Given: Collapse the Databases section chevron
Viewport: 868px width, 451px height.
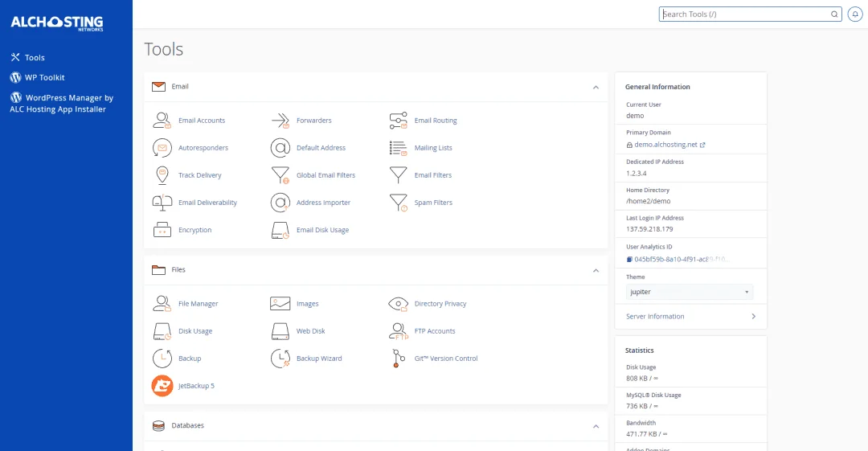Looking at the screenshot, I should (x=596, y=426).
